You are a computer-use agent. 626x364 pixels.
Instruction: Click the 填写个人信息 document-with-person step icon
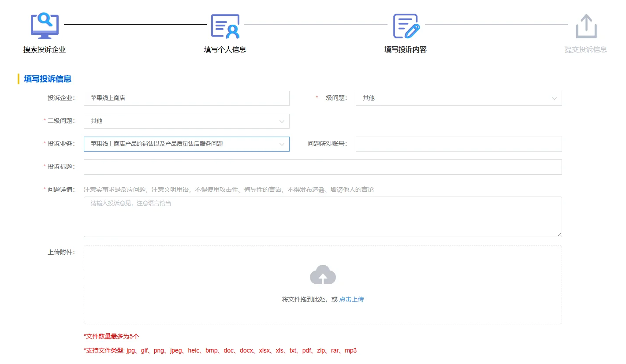coord(225,26)
